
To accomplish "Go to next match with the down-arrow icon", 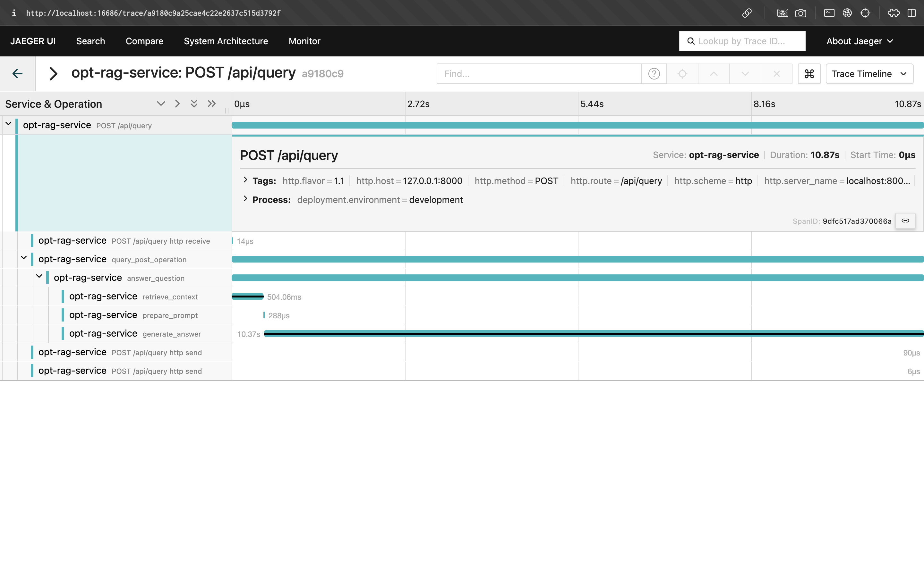I will click(x=745, y=73).
